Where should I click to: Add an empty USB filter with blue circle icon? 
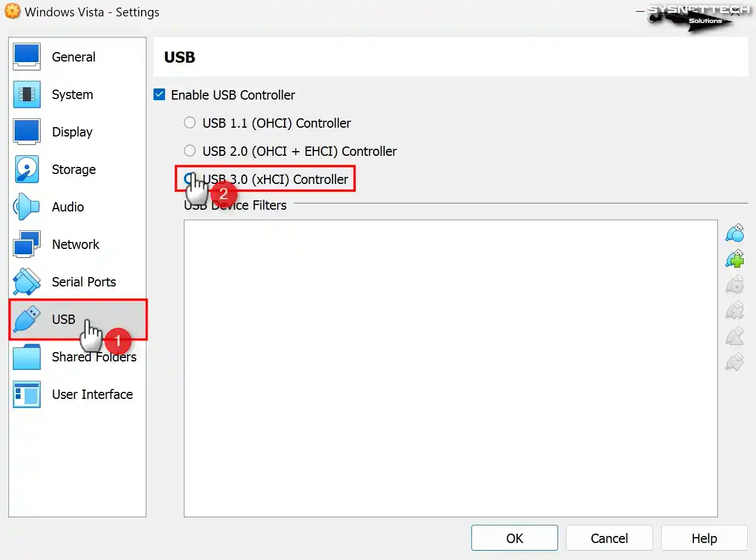735,233
